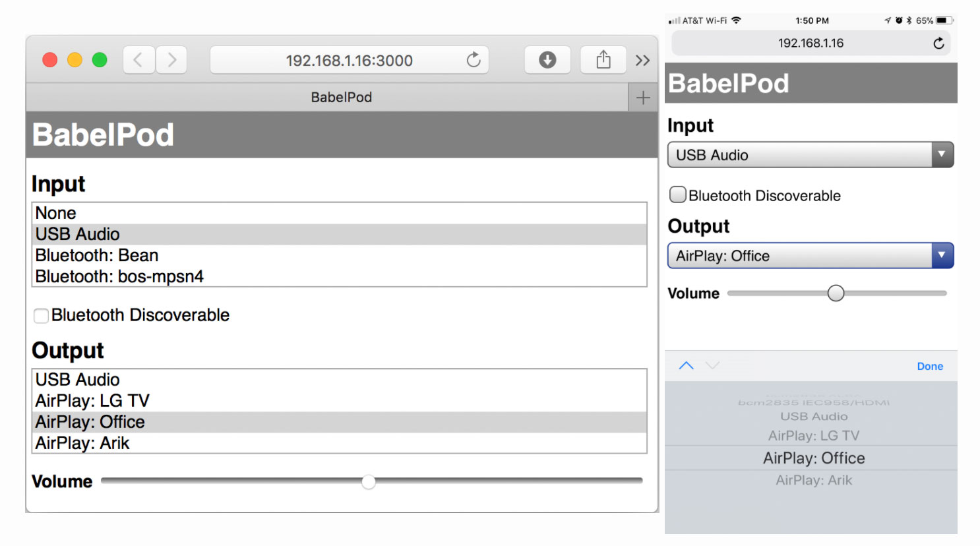This screenshot has height=546, width=980.
Task: Tap the previous field up arrow
Action: pyautogui.click(x=686, y=366)
